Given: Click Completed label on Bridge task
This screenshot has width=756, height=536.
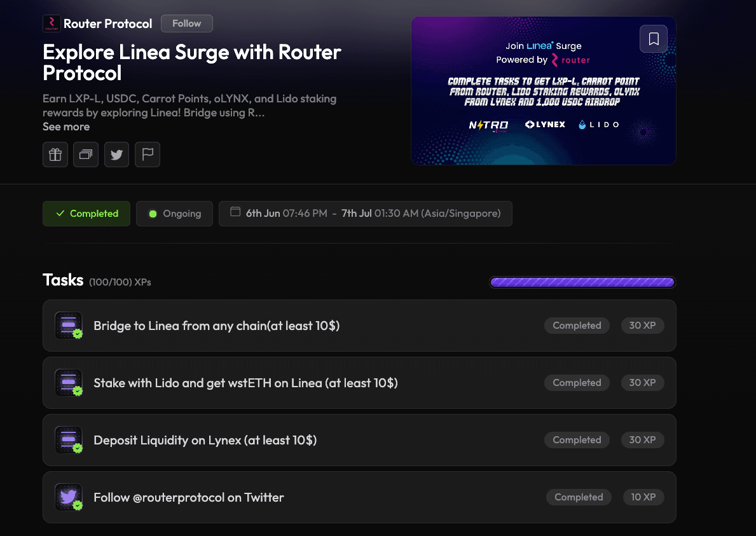Looking at the screenshot, I should pyautogui.click(x=577, y=326).
